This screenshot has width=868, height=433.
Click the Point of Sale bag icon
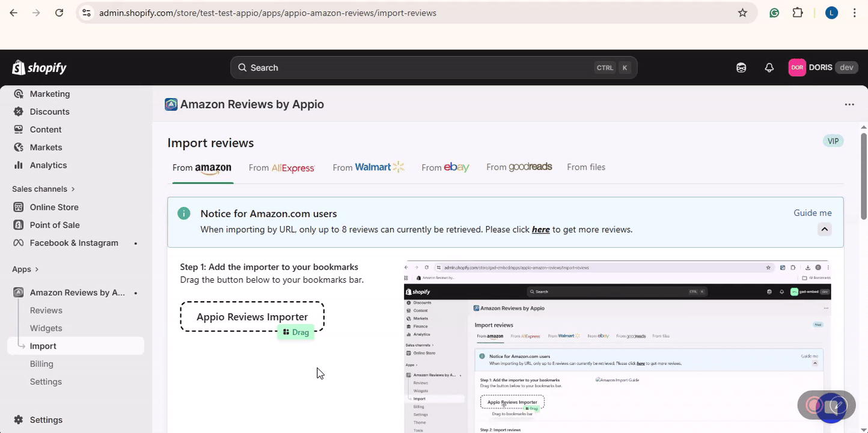pos(19,225)
